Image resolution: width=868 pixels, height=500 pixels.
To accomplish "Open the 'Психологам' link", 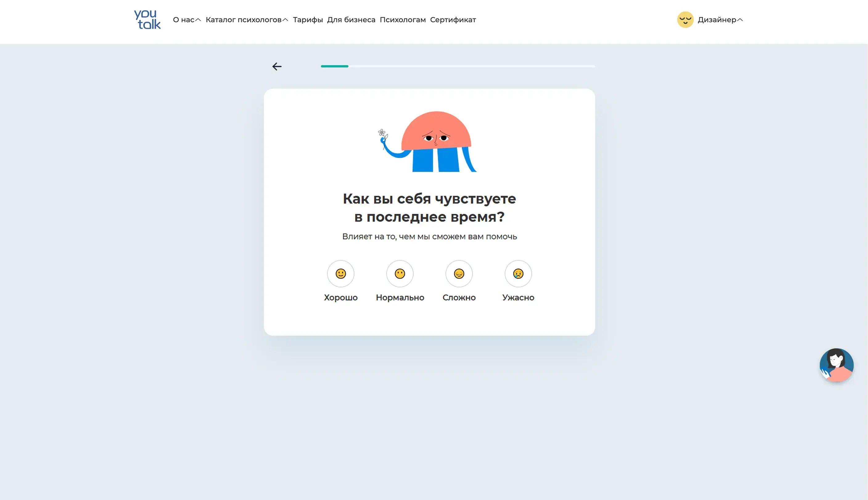I will pyautogui.click(x=402, y=20).
